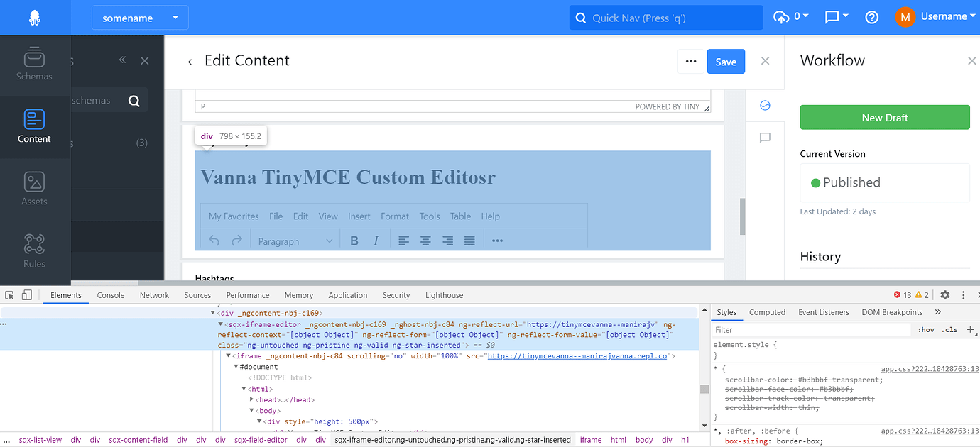
Task: Open DevTools settings gear
Action: (x=944, y=295)
